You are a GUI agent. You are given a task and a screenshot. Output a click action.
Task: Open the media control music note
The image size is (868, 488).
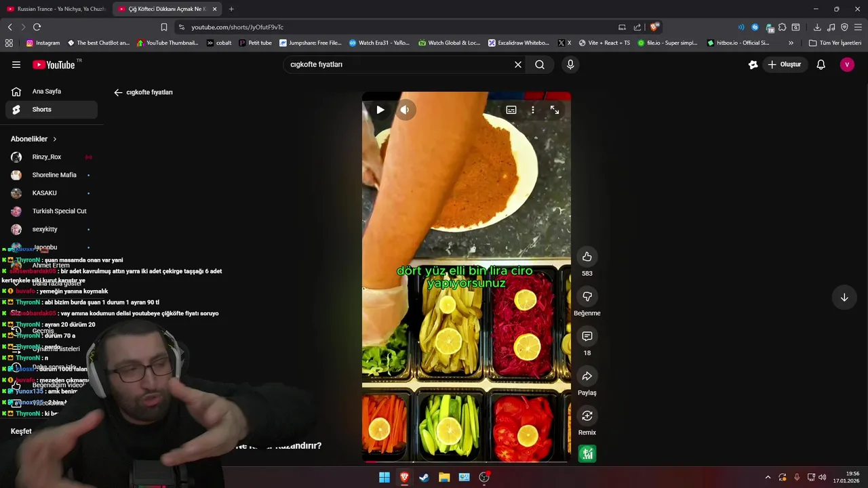tap(831, 27)
